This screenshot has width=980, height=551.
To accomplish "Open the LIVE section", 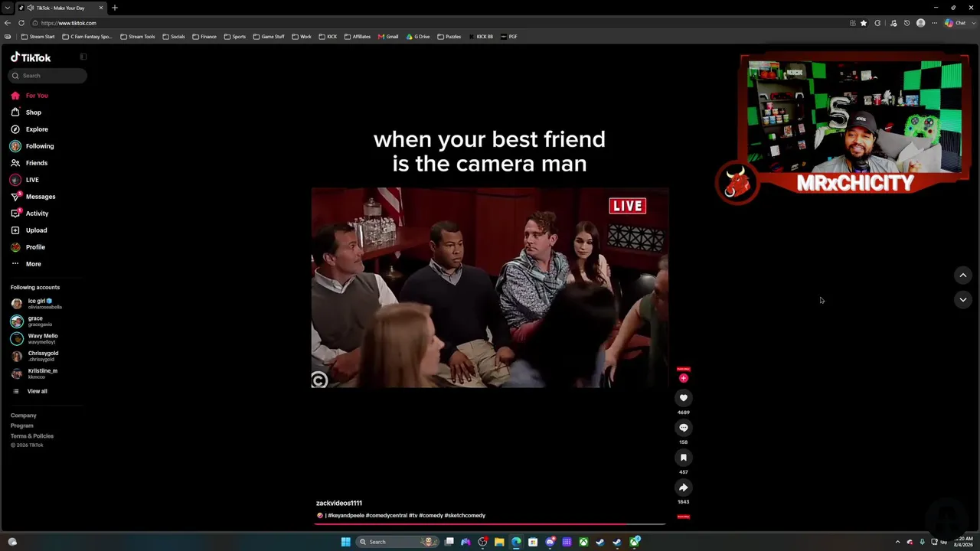I will pyautogui.click(x=24, y=180).
